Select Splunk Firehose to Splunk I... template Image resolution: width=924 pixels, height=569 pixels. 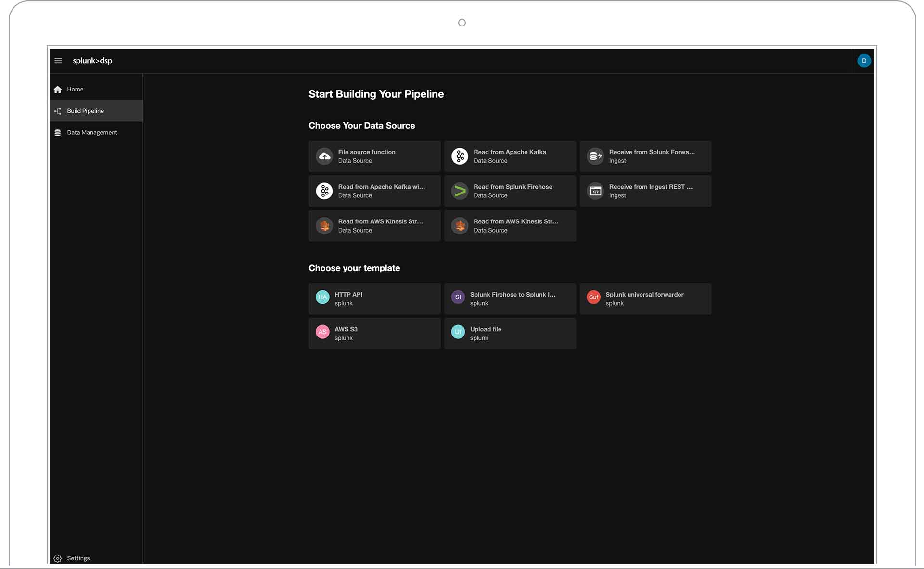tap(510, 299)
